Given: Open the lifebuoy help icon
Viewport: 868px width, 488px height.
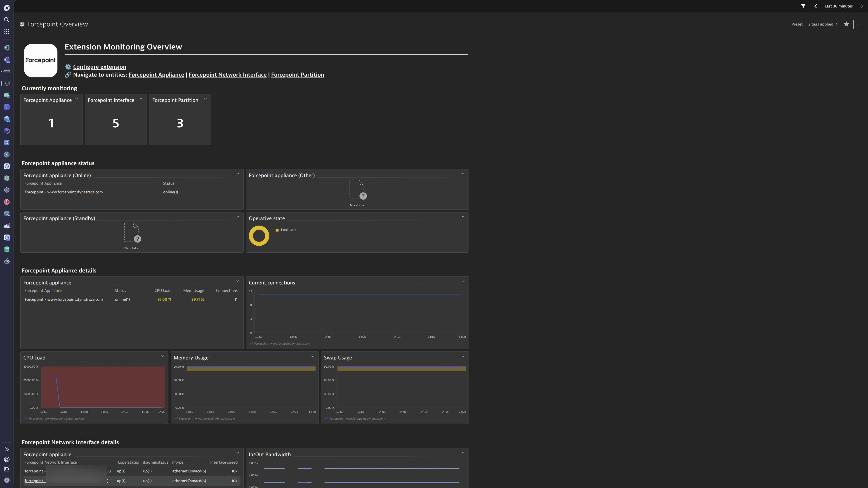Looking at the screenshot, I should (7, 459).
